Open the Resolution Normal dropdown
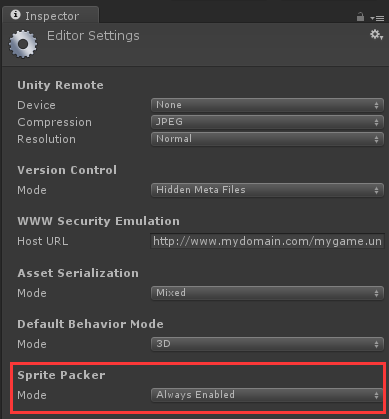The height and width of the screenshot is (419, 389). (x=267, y=139)
